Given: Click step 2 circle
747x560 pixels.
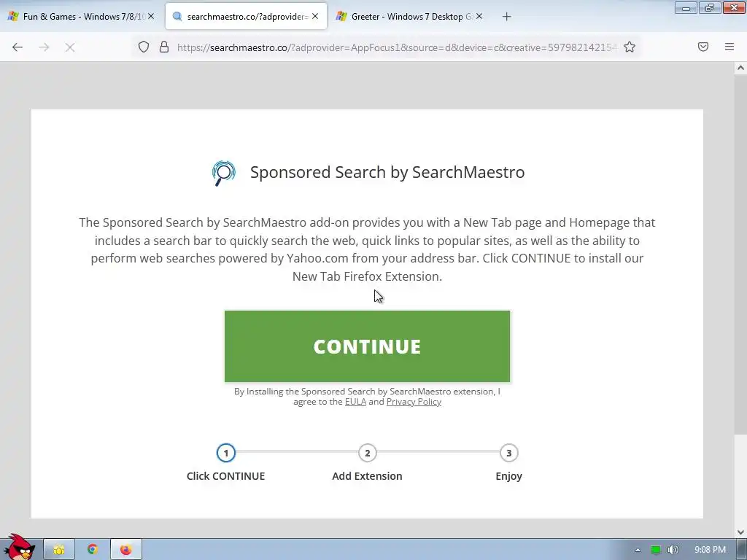Looking at the screenshot, I should [368, 453].
